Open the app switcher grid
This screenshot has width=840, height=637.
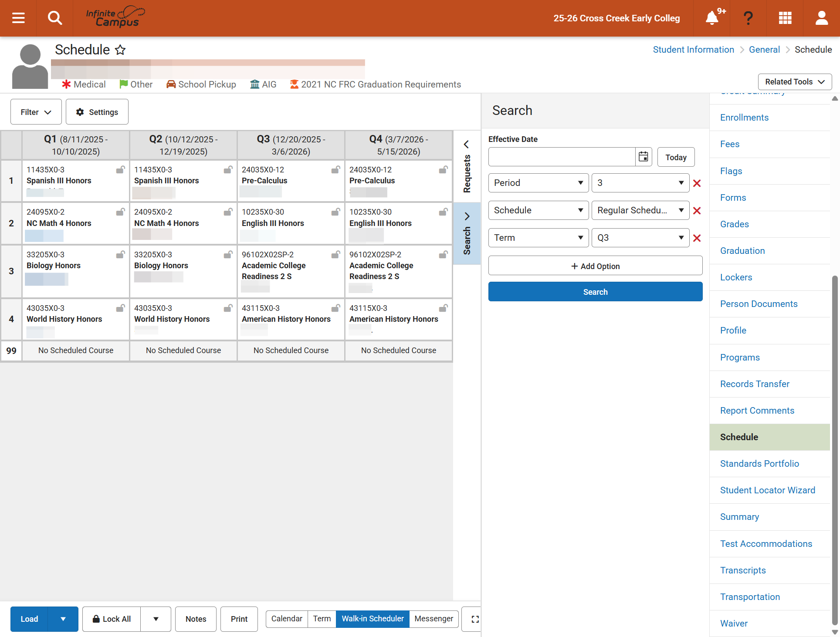point(785,18)
